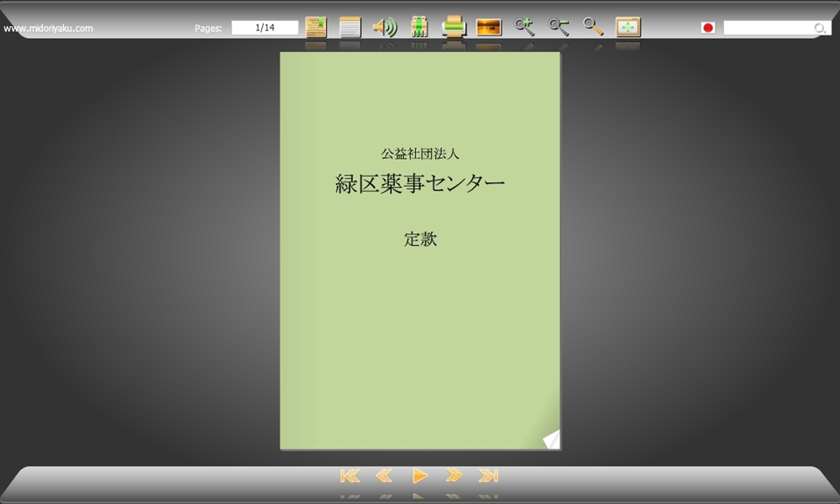The height and width of the screenshot is (504, 840).
Task: Click the 公益社団法人 text on cover
Action: tap(420, 154)
